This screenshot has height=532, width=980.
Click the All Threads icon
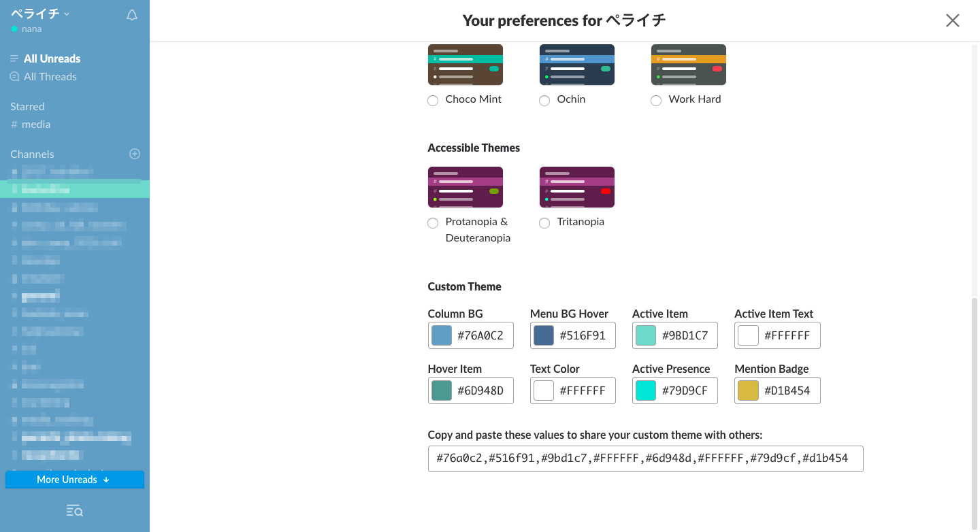click(14, 77)
